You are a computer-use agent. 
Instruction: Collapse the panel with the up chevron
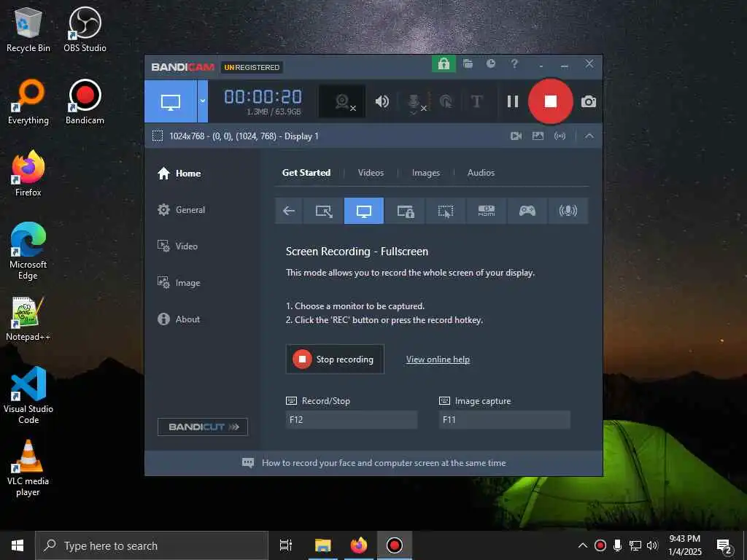pos(589,136)
